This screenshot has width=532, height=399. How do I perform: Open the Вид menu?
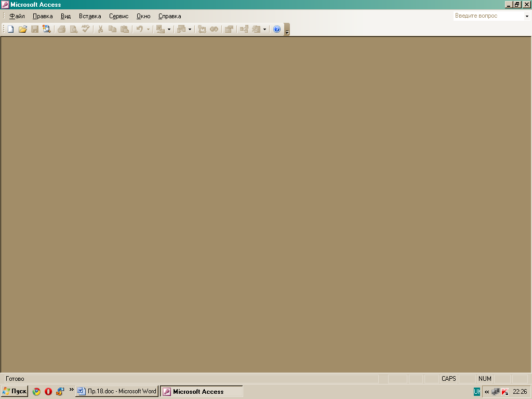click(x=65, y=16)
